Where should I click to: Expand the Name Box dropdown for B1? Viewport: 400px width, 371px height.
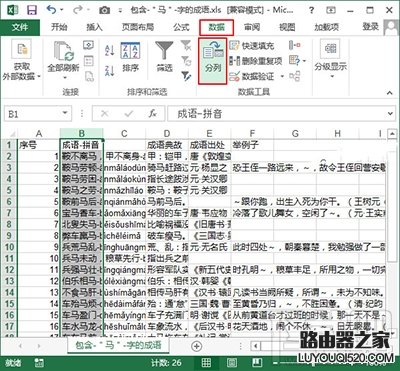pos(64,114)
